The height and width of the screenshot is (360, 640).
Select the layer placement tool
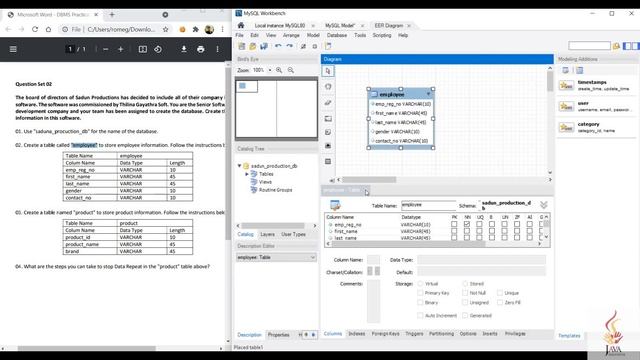[x=328, y=118]
